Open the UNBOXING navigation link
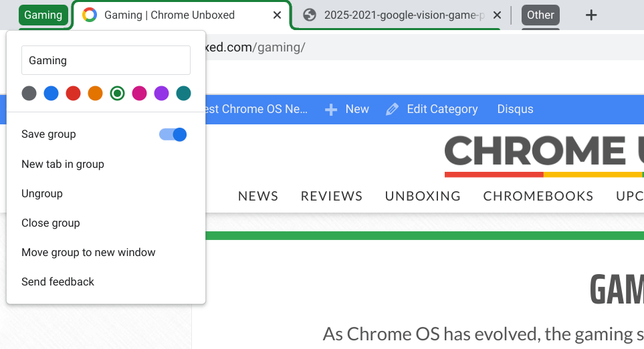Image resolution: width=644 pixels, height=349 pixels. pyautogui.click(x=423, y=197)
